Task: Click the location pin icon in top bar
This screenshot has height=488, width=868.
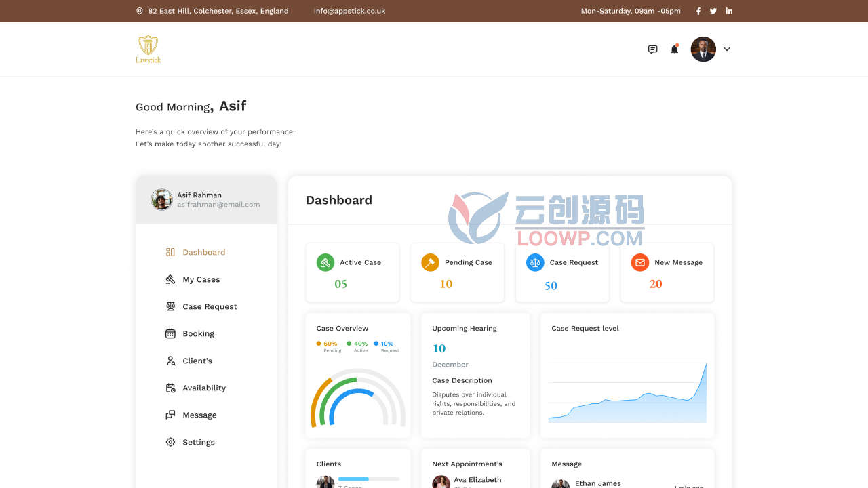Action: point(140,11)
